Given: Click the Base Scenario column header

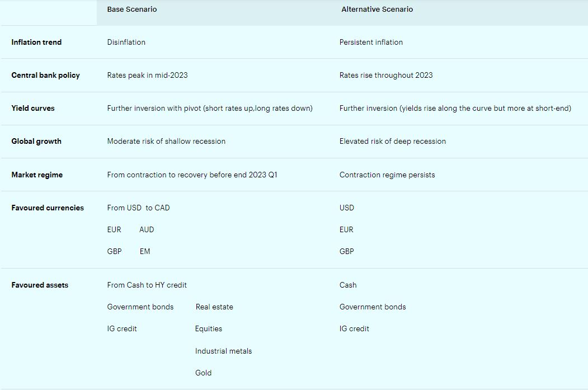Looking at the screenshot, I should pyautogui.click(x=132, y=10).
